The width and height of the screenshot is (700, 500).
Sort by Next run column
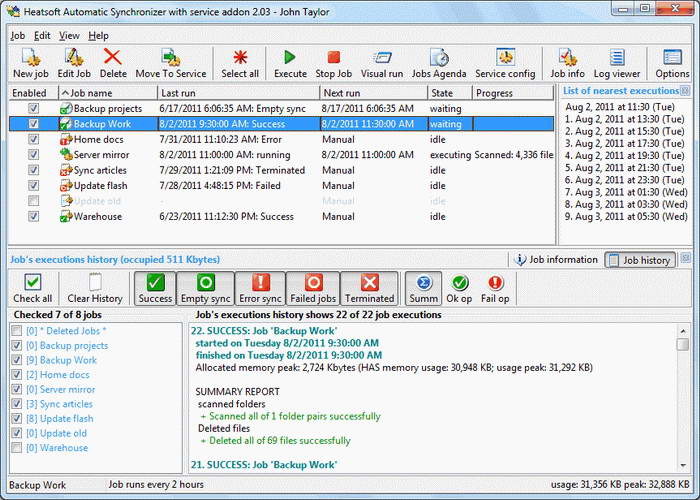click(x=374, y=93)
